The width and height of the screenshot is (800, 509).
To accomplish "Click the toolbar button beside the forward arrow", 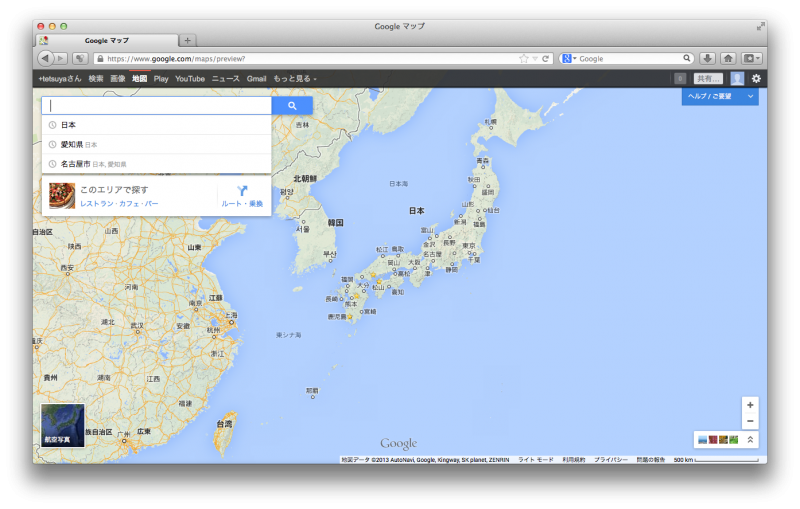I will tap(80, 59).
